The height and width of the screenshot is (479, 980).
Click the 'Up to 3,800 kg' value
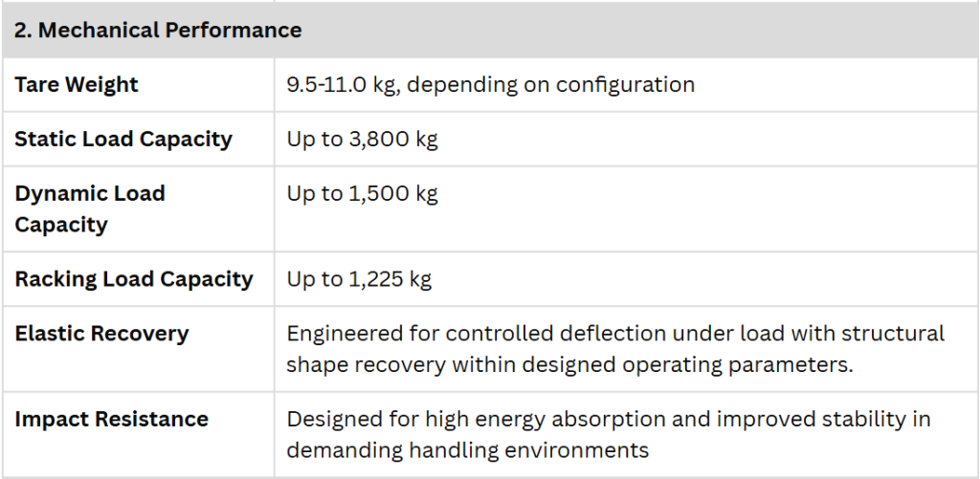[362, 139]
